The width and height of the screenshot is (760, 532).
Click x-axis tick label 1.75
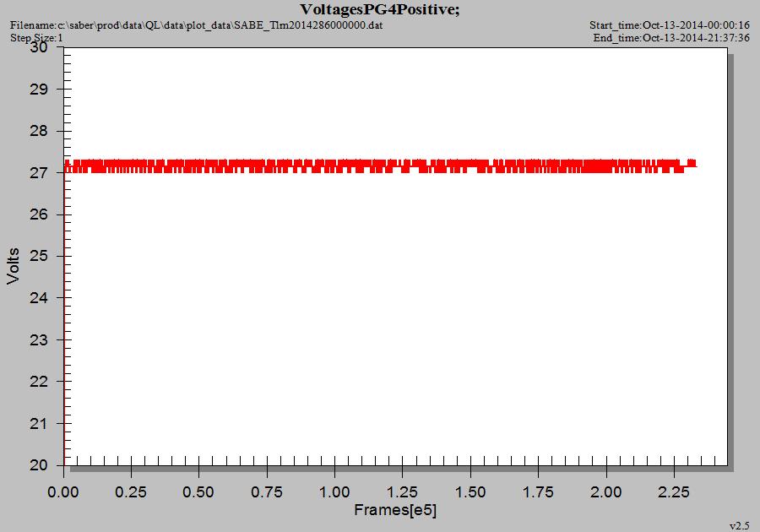click(x=538, y=492)
